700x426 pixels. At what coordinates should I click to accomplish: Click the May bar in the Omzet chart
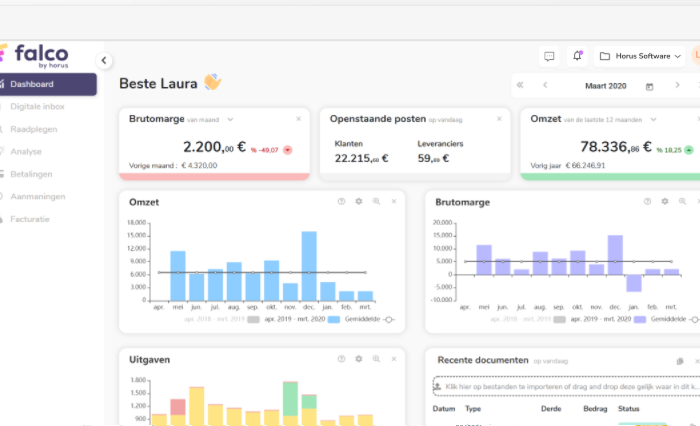[x=178, y=276]
